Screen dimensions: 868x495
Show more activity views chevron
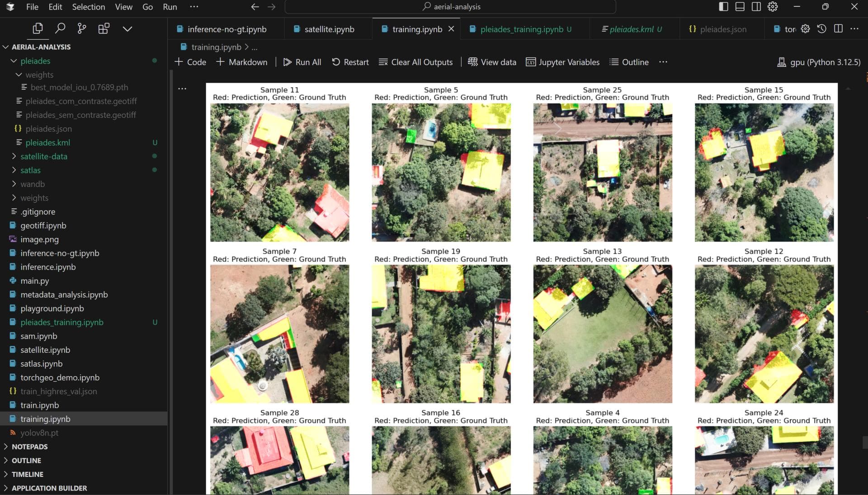point(127,29)
